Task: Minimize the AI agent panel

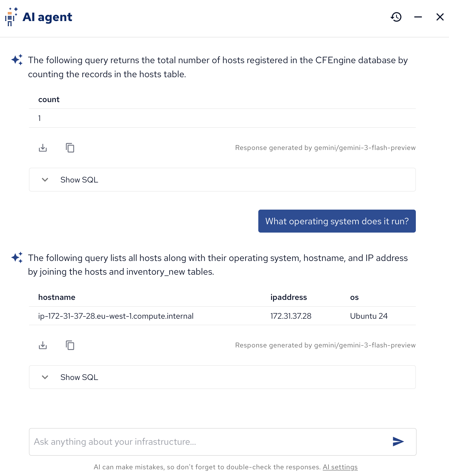Action: tap(418, 17)
